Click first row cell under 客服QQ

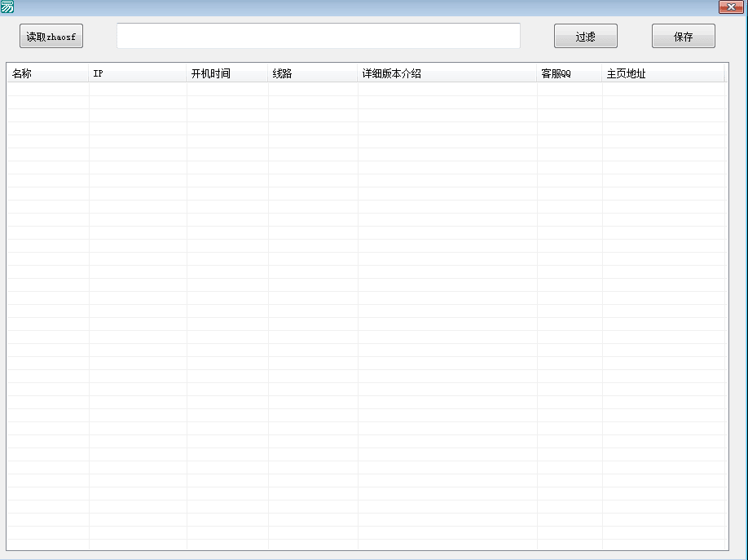click(x=569, y=90)
